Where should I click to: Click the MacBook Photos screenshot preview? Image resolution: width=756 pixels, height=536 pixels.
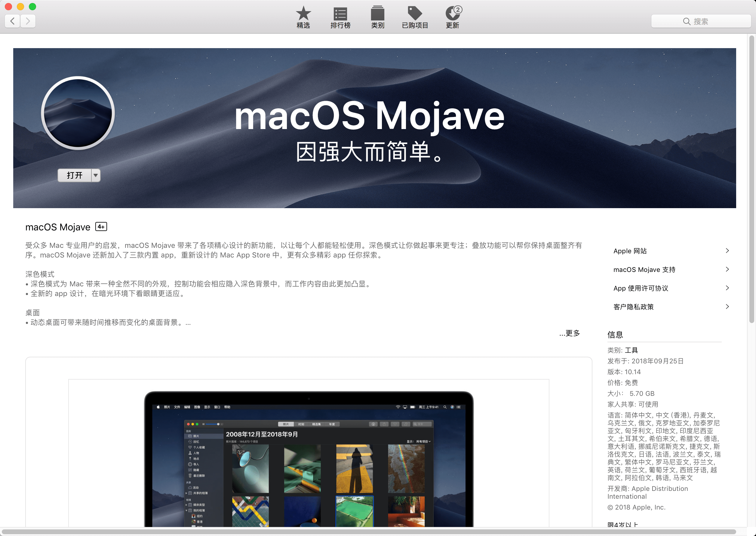point(309,459)
